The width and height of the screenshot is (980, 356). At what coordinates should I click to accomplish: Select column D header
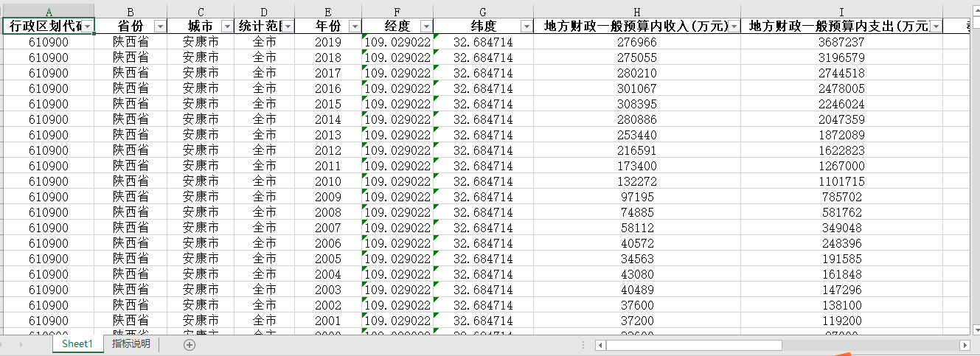tap(264, 12)
